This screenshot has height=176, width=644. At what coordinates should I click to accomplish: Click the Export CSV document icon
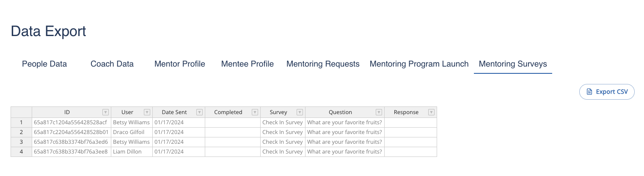589,92
